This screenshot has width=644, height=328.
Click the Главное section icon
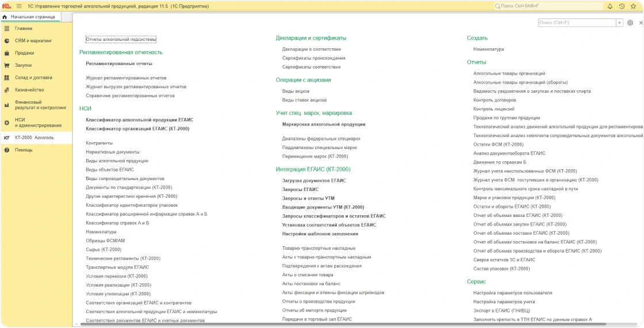coord(6,28)
